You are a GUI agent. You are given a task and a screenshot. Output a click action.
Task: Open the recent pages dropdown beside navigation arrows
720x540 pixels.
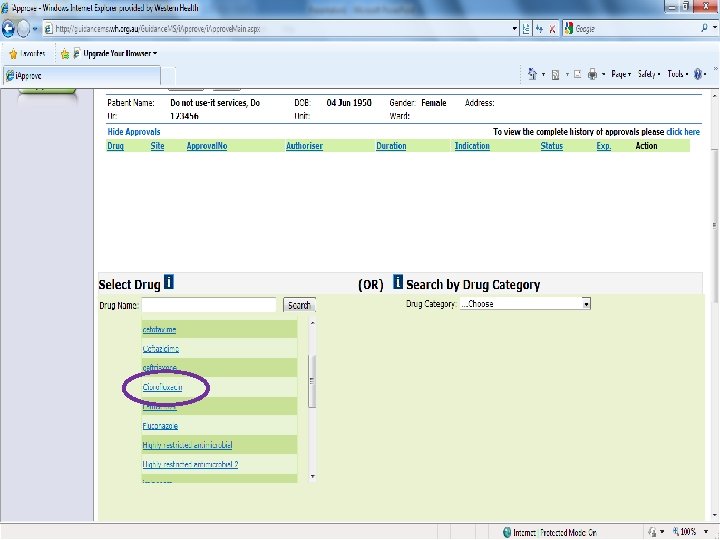point(35,29)
